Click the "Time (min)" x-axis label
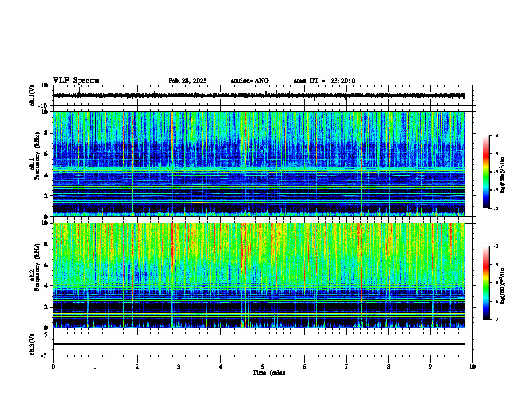This screenshot has height=411, width=532. click(x=269, y=373)
